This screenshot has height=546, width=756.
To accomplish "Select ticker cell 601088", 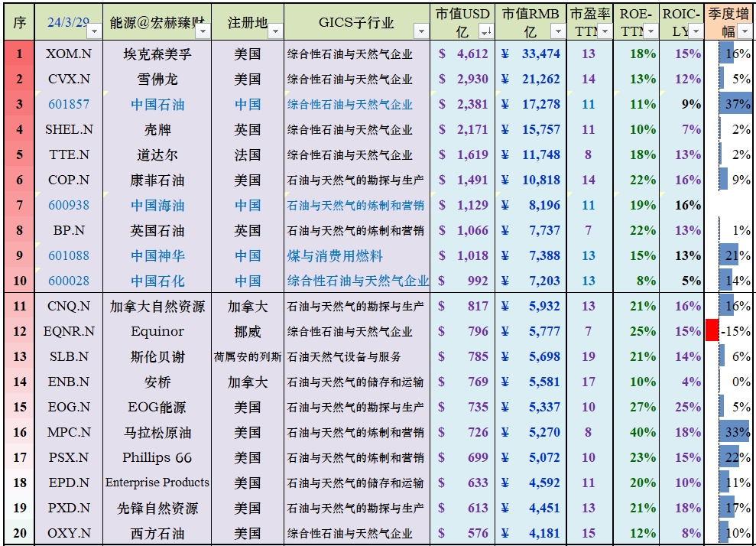I will 69,255.
